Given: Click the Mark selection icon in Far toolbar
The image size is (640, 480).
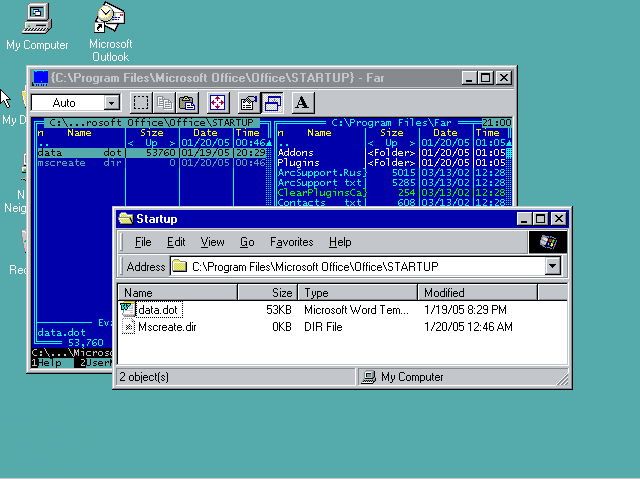Looking at the screenshot, I should click(x=141, y=102).
